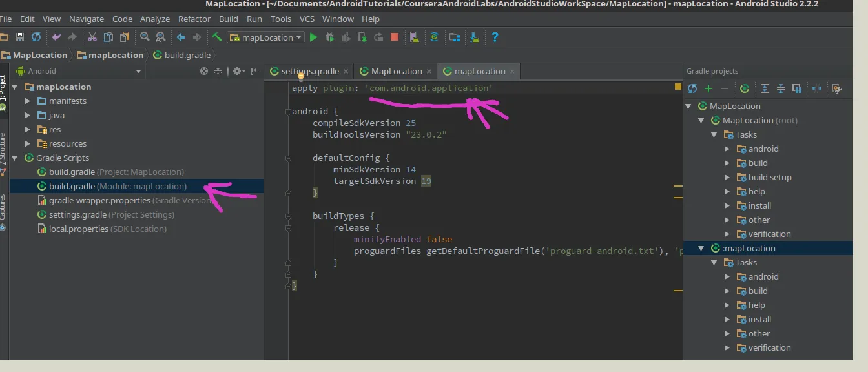The height and width of the screenshot is (372, 868).
Task: Close the mapLocation editor tab
Action: click(512, 72)
